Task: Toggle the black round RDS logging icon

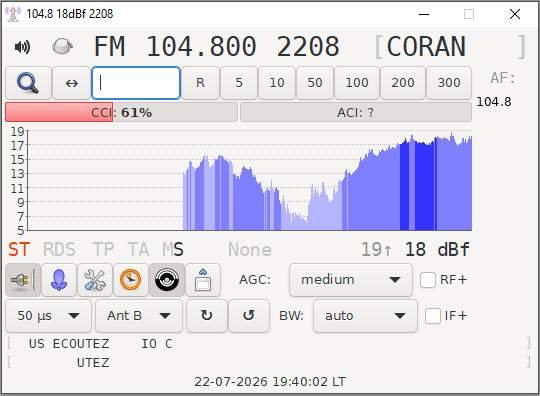Action: [167, 280]
